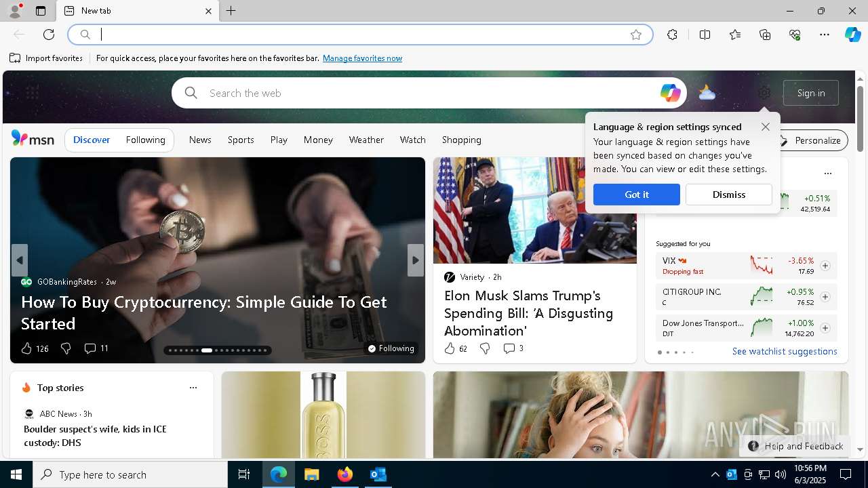Open Browser essentials heart icon
The height and width of the screenshot is (488, 868).
point(795,35)
